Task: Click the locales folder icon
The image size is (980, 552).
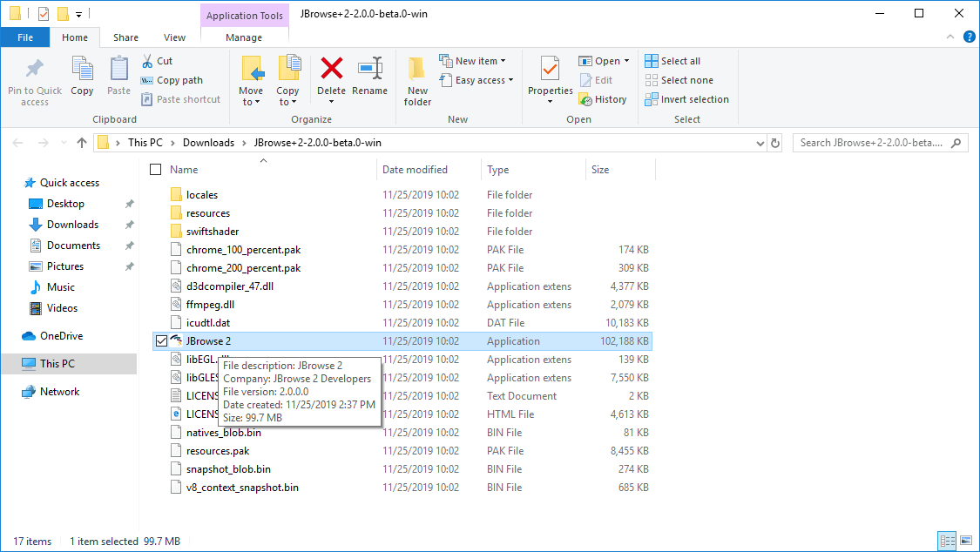Action: click(x=176, y=195)
